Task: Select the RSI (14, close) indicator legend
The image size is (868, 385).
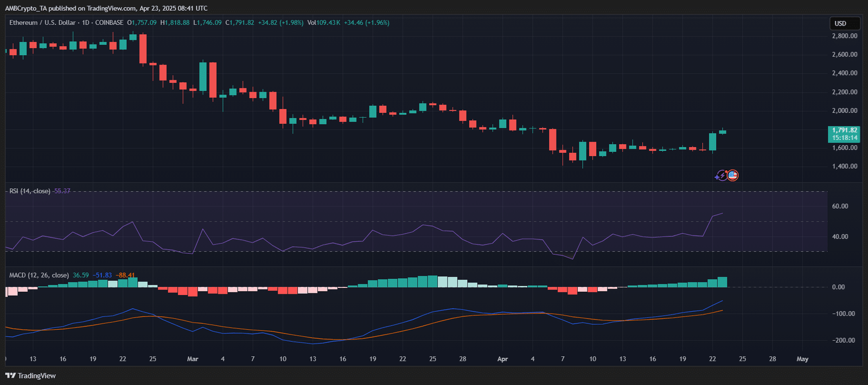Action: 30,191
